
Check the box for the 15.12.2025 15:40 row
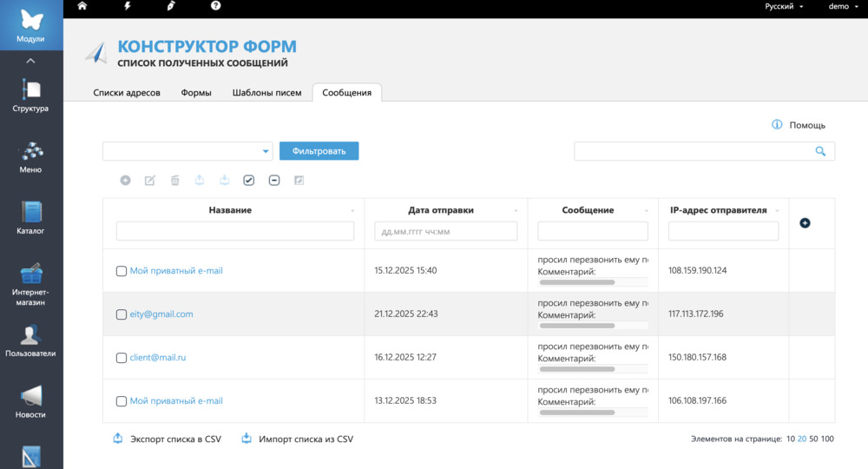(122, 271)
